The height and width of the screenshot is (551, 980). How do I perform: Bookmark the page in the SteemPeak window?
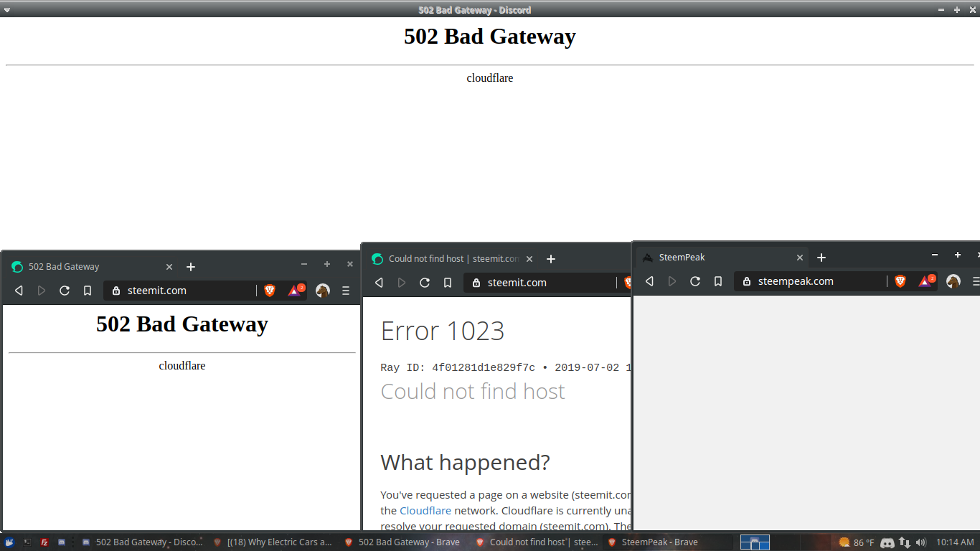coord(718,281)
